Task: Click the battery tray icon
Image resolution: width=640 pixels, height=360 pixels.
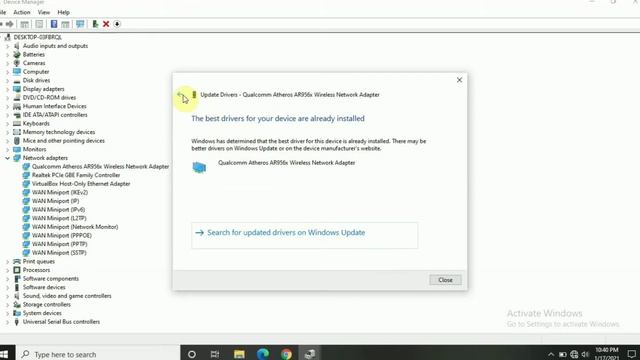Action: tap(562, 354)
